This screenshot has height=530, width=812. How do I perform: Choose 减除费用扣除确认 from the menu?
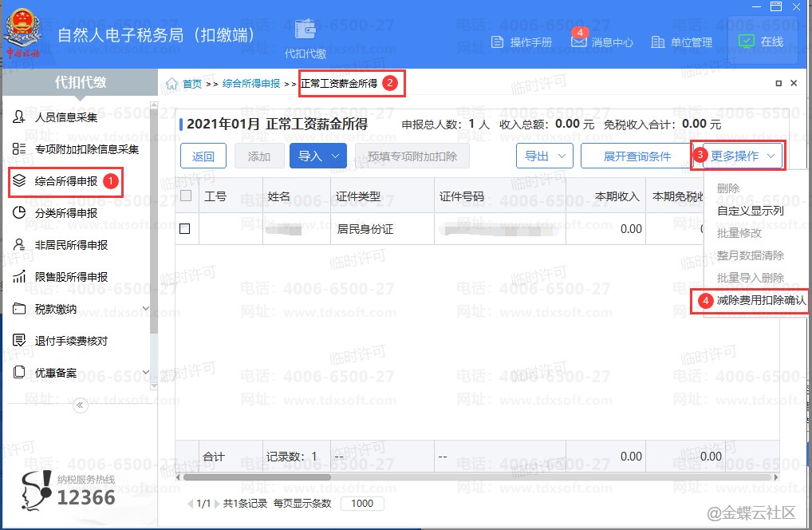(x=761, y=301)
